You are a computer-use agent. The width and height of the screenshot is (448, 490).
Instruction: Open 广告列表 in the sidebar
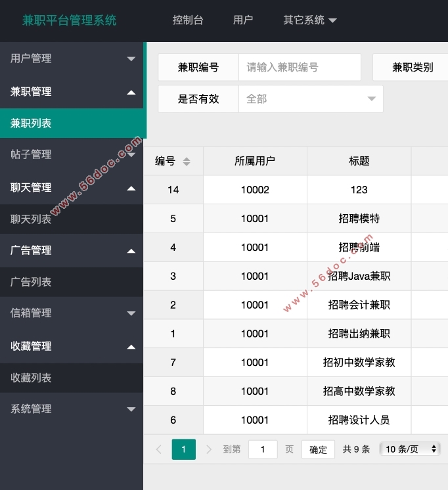point(72,282)
